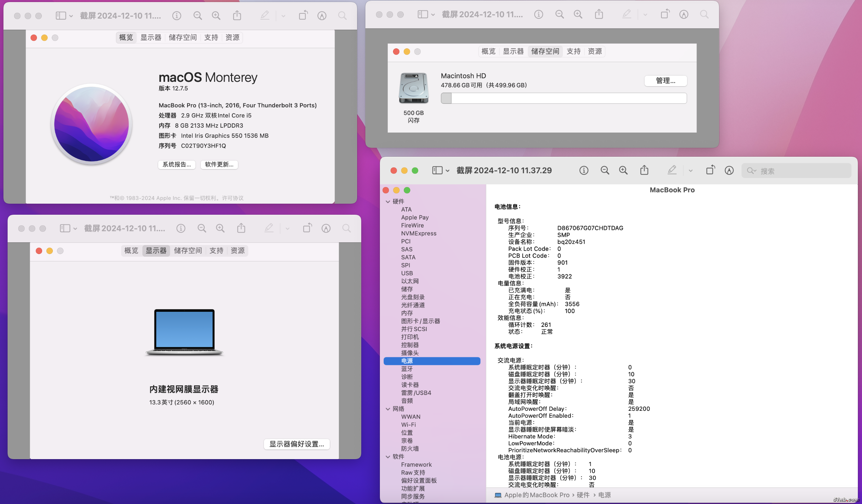Zoom in on the 11.37.29 screenshot
Screen dimensions: 862x504
tap(623, 171)
